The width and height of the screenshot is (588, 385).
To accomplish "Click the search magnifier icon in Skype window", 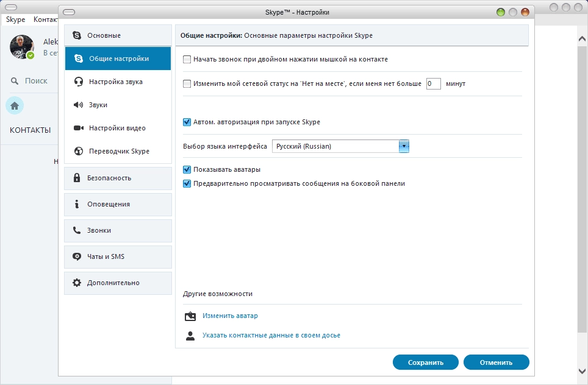I will [x=15, y=81].
